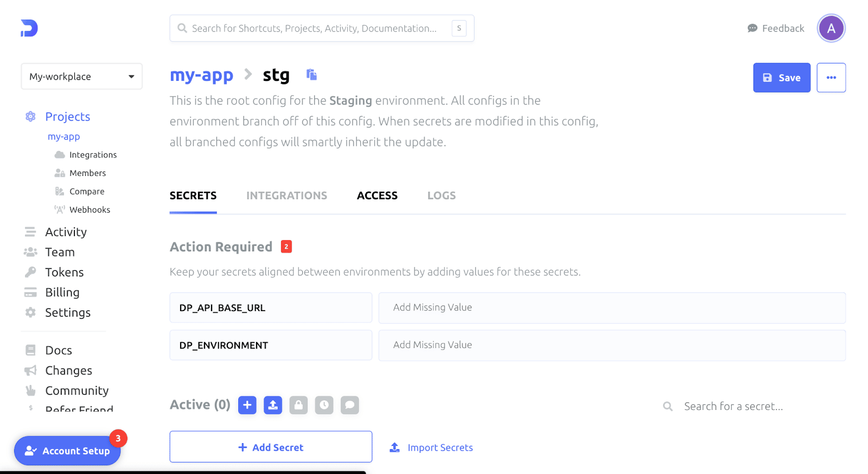Click the blue upload icon next to Active
868x474 pixels.
coord(273,405)
